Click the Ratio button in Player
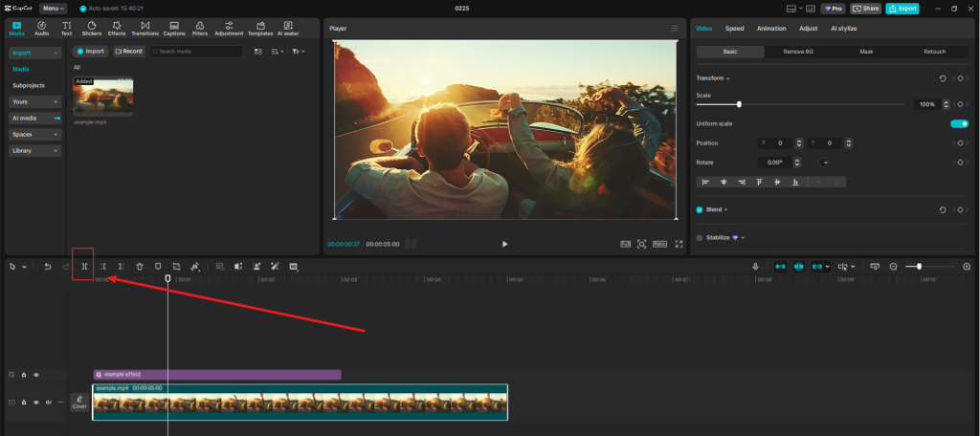Image resolution: width=980 pixels, height=436 pixels. pyautogui.click(x=660, y=244)
